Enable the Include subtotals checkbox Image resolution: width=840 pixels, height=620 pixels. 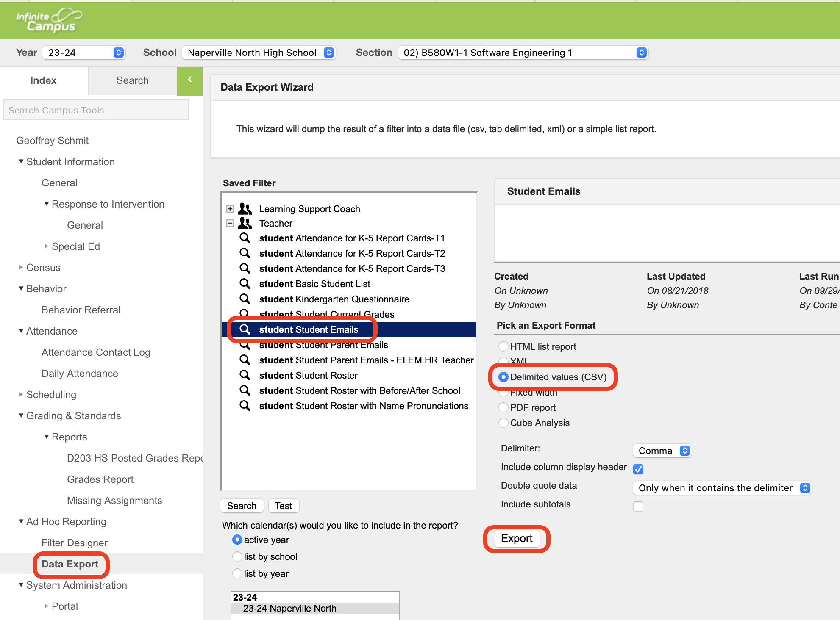(638, 506)
